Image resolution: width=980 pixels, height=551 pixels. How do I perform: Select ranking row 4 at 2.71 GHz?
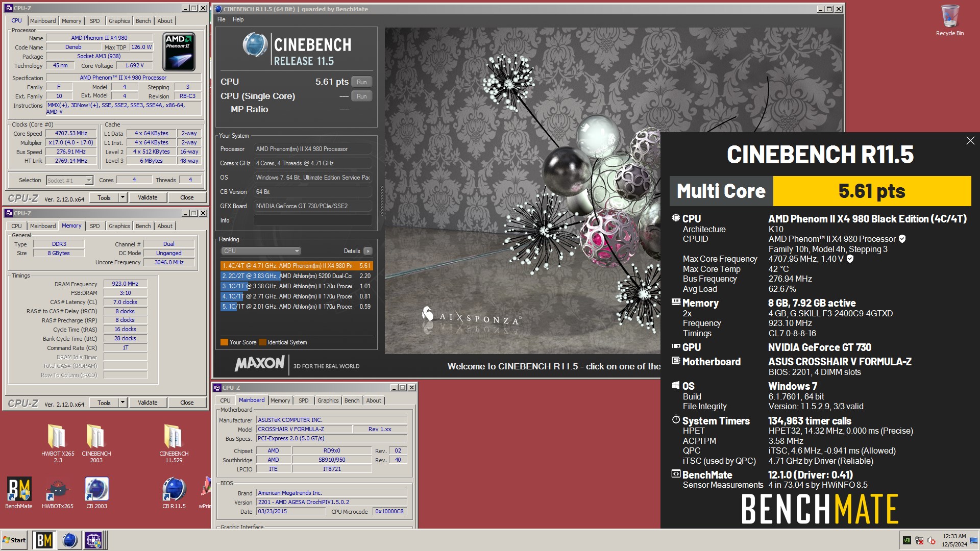click(x=297, y=296)
